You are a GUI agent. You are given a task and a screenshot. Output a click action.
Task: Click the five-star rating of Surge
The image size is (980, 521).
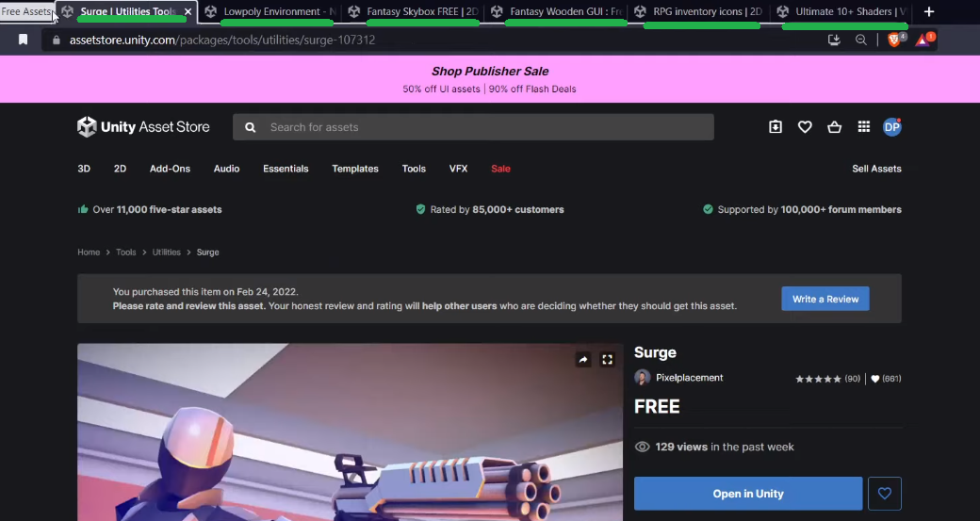(x=818, y=379)
